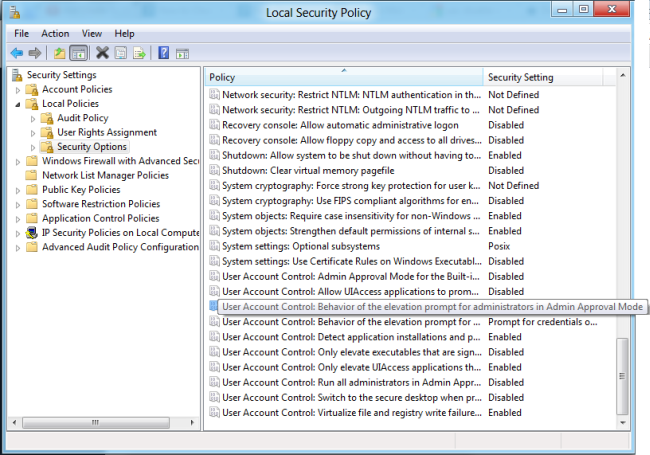Select User Account Control: Run all administrators policy
This screenshot has width=650, height=455.
click(352, 382)
